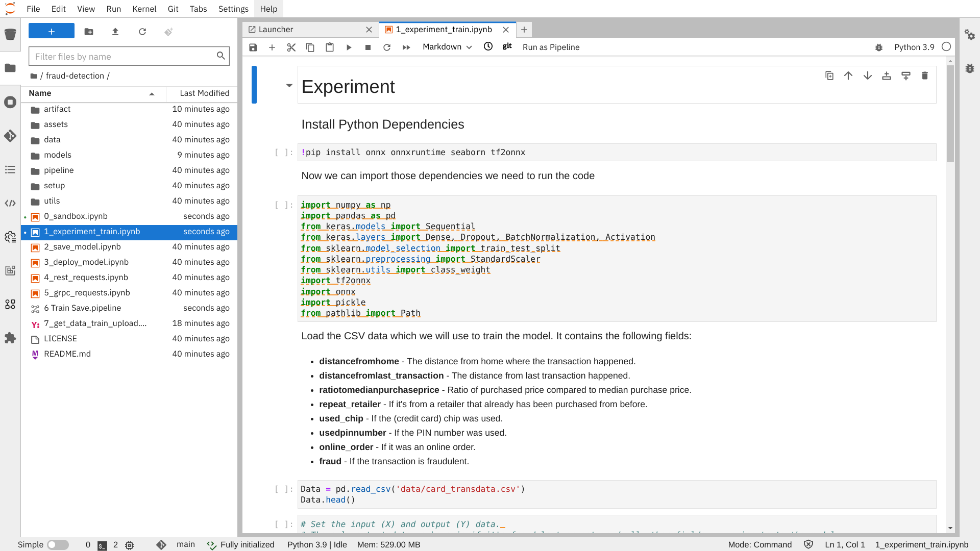Viewport: 980px width, 551px height.
Task: Toggle the debugger bug icon
Action: click(x=879, y=47)
